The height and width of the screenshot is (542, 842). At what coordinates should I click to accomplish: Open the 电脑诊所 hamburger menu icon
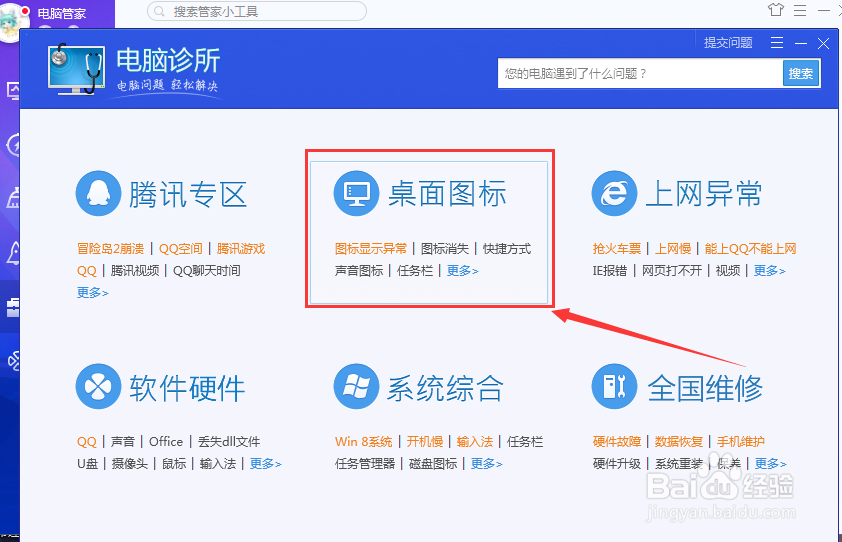pyautogui.click(x=777, y=43)
